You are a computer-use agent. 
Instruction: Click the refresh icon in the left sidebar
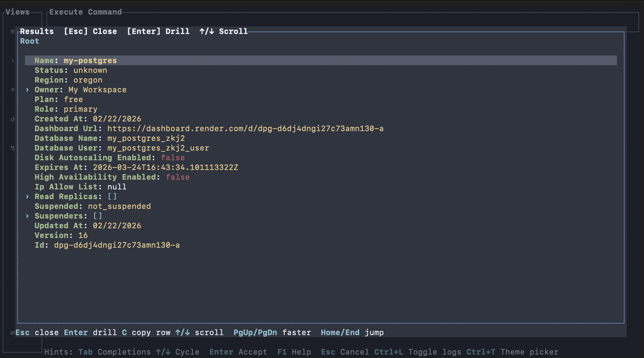pos(12,119)
